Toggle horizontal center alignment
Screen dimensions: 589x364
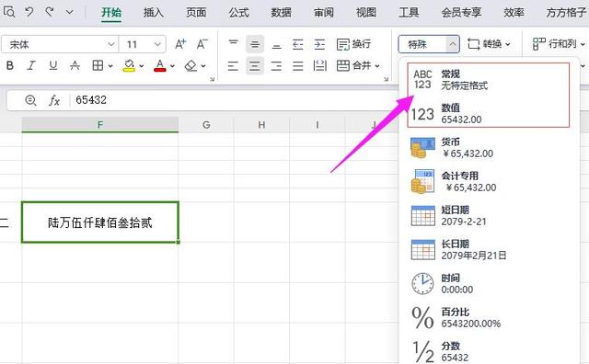coord(255,66)
